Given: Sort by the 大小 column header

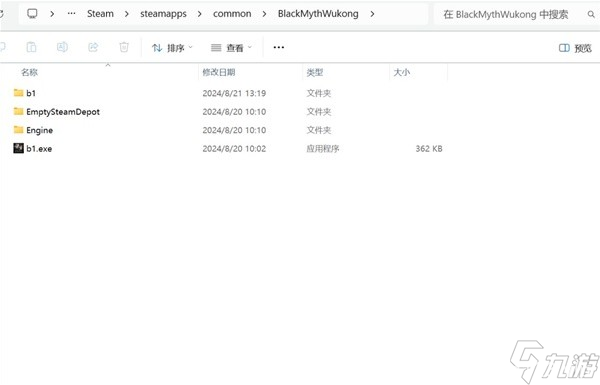Looking at the screenshot, I should (401, 72).
